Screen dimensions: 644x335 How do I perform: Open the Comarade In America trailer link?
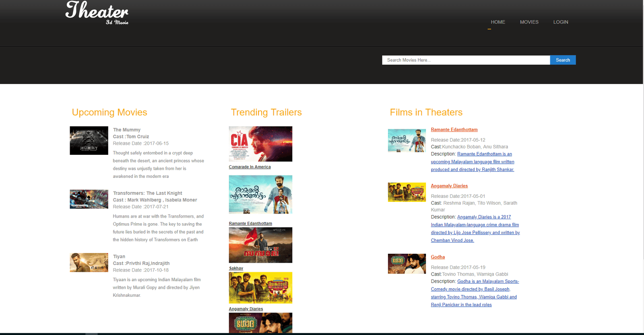coord(250,167)
